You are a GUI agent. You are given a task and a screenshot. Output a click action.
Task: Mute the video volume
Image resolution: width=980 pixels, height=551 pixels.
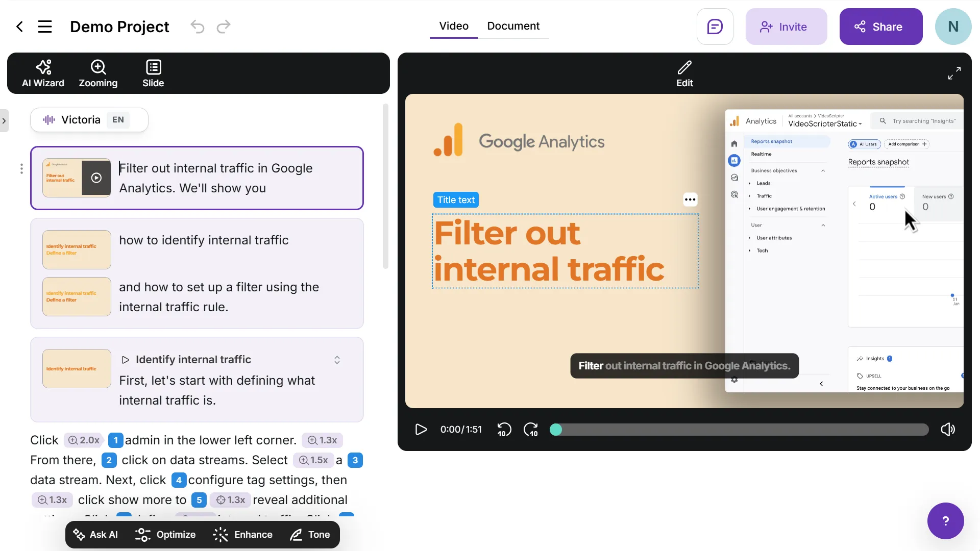(x=948, y=430)
